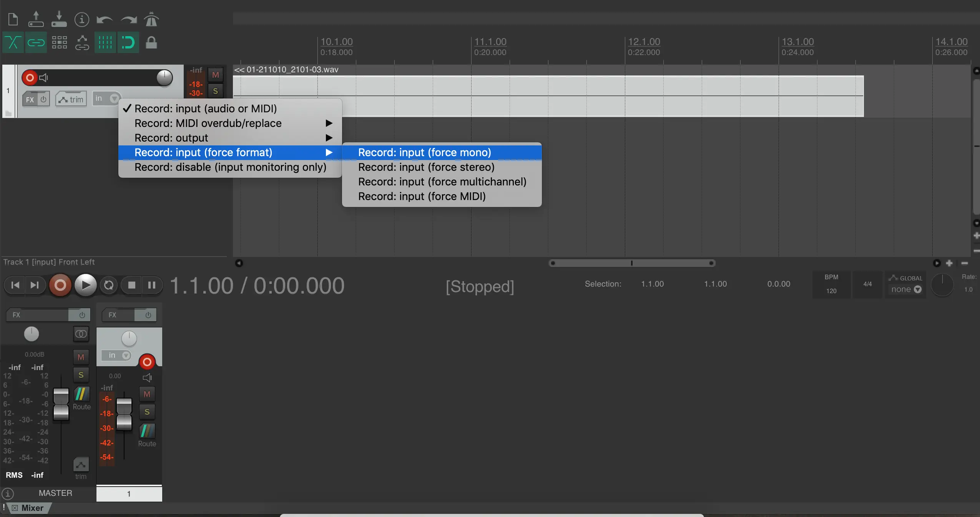
Task: Open the GLOBAL none automation dropdown
Action: tap(906, 289)
